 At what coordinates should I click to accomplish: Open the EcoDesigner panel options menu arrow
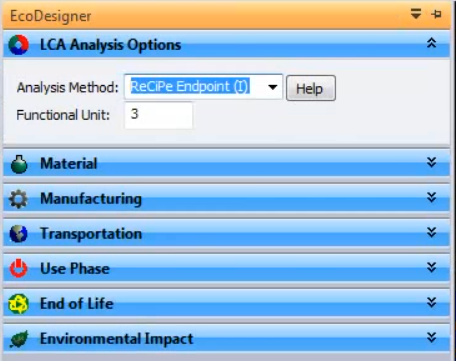pyautogui.click(x=416, y=14)
